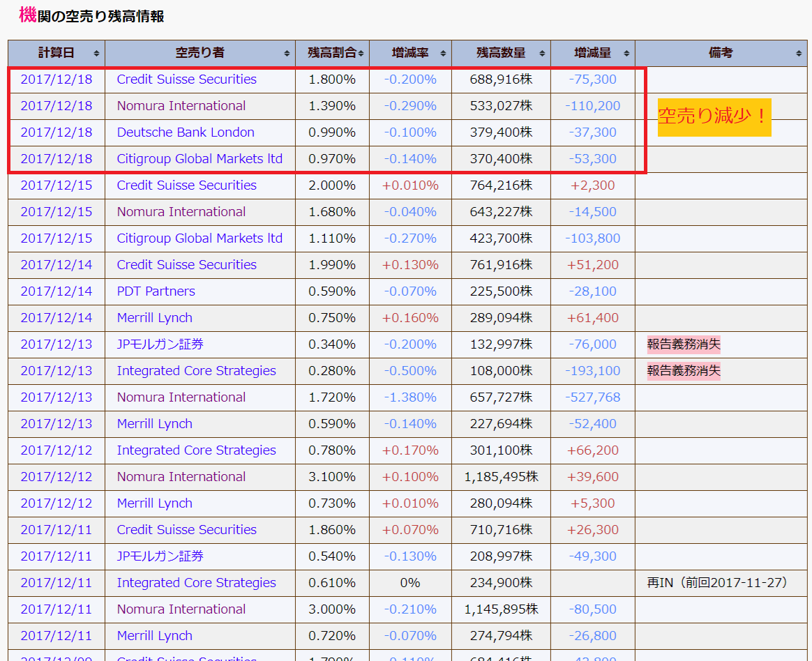
Task: Sort by 増減量 column arrow
Action: 626,53
